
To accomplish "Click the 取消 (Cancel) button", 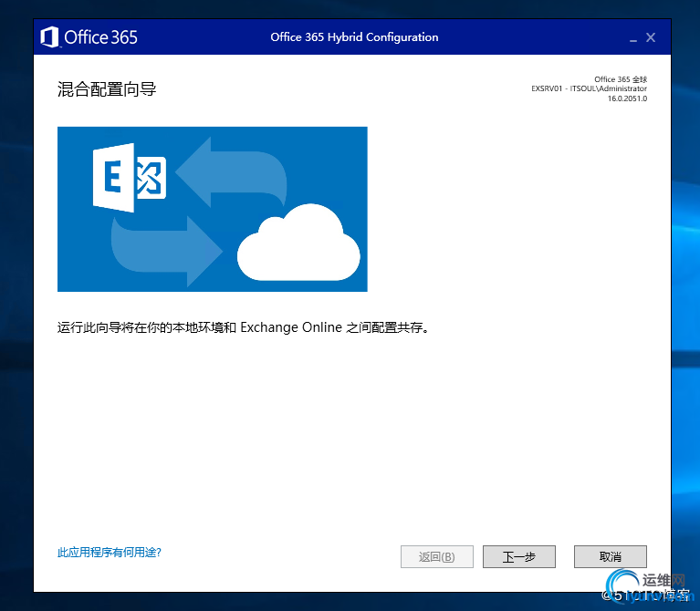I will pos(611,556).
